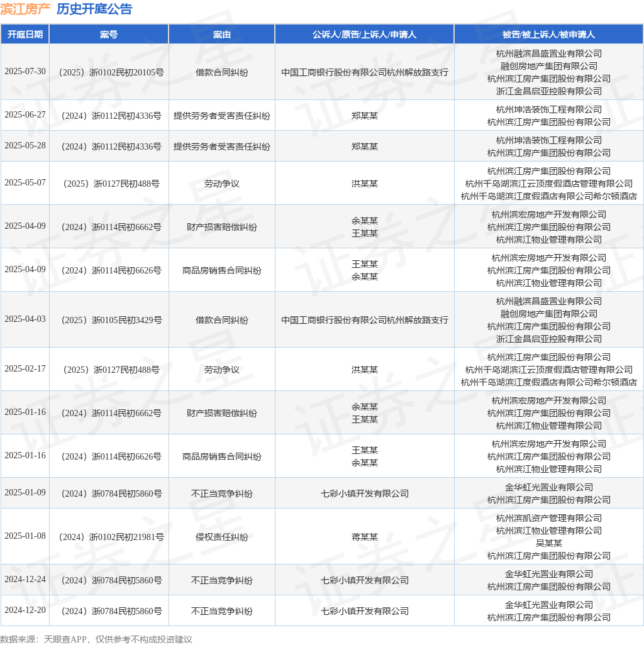Screen dimensions: 644x645
Task: Click the 数据来源 天眼查APP footer note
Action: point(96,639)
